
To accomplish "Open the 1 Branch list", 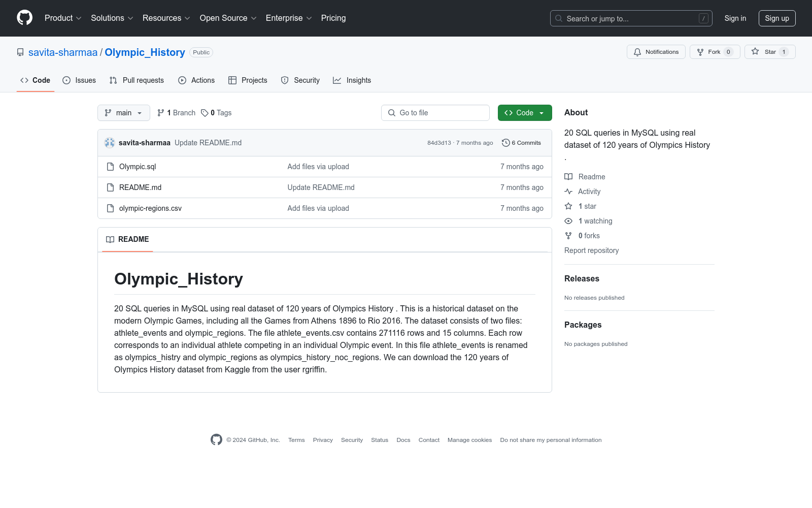I will coord(176,113).
